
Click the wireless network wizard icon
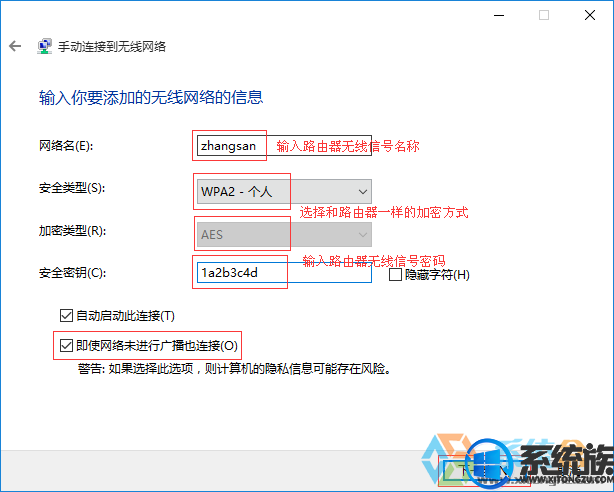point(45,46)
